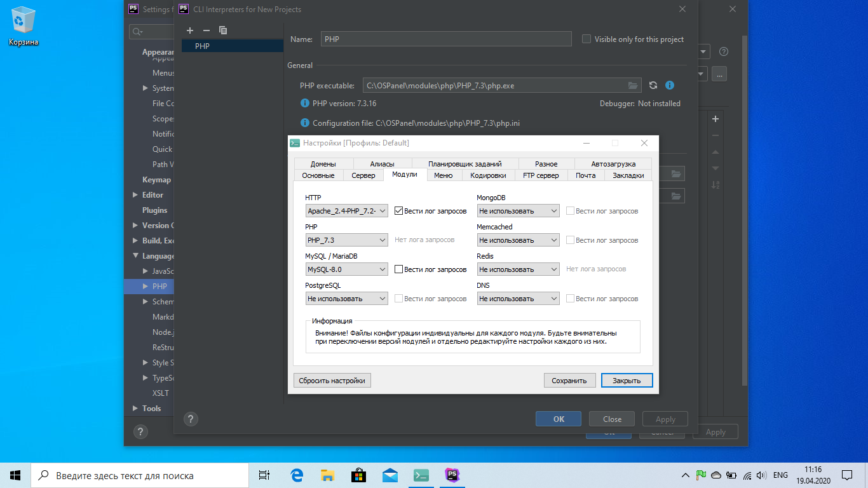The image size is (868, 488).
Task: Click the interpreter Name text field
Action: [x=445, y=39]
